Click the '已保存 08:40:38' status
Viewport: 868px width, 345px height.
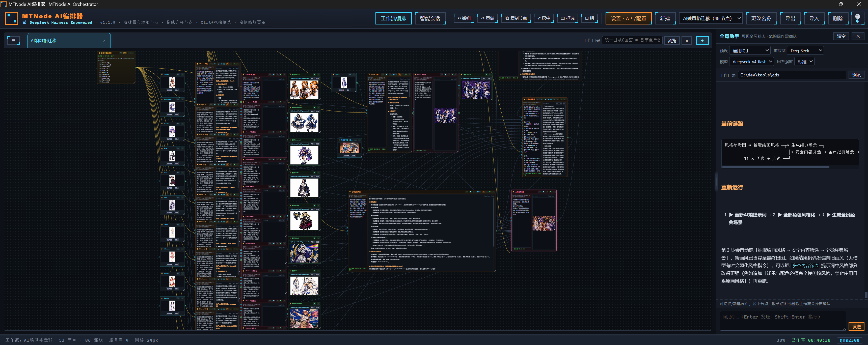click(811, 340)
